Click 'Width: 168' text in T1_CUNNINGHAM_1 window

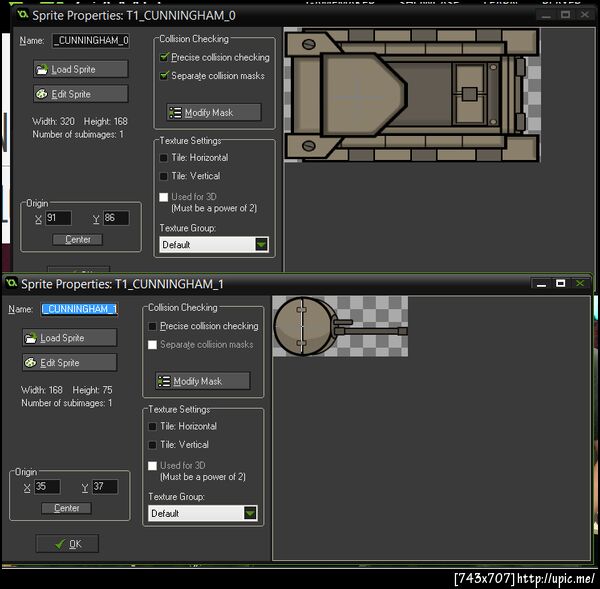(x=42, y=390)
